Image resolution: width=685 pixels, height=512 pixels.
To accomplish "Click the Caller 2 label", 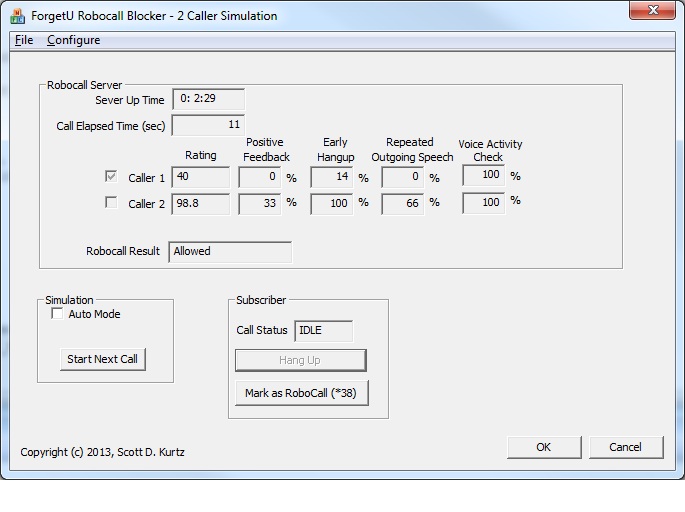I will 146,204.
